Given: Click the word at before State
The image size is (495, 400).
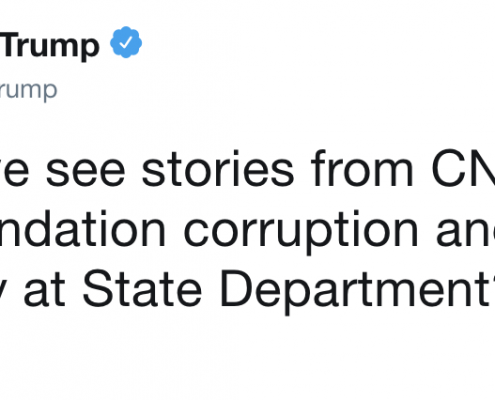Looking at the screenshot, I should click(x=44, y=292).
